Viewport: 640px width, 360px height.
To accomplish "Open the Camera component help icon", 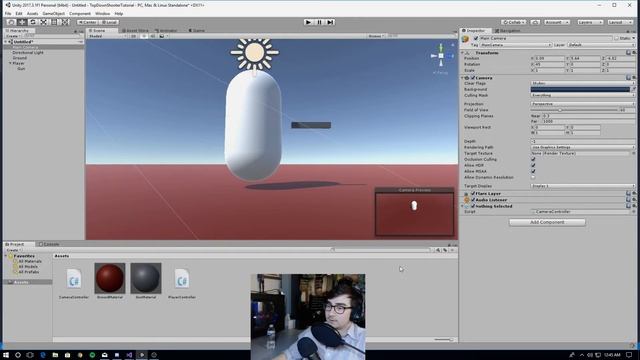I will click(629, 78).
